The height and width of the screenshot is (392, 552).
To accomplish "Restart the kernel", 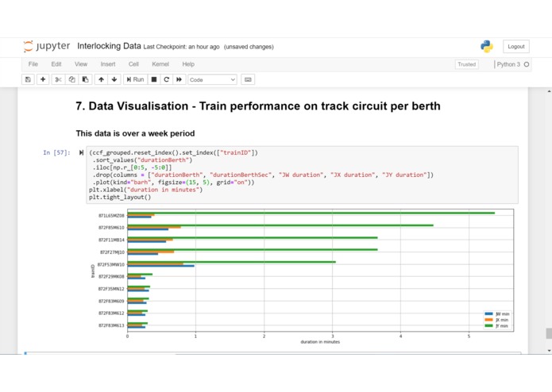I will point(167,79).
